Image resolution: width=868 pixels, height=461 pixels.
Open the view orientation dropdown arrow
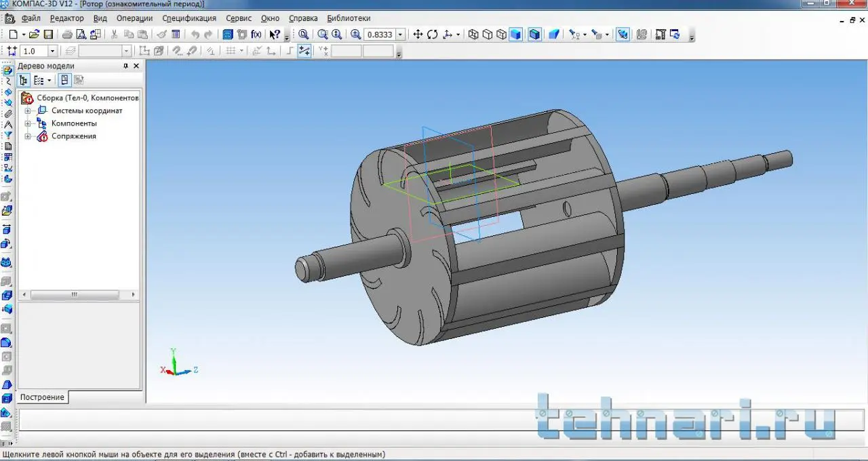click(458, 34)
